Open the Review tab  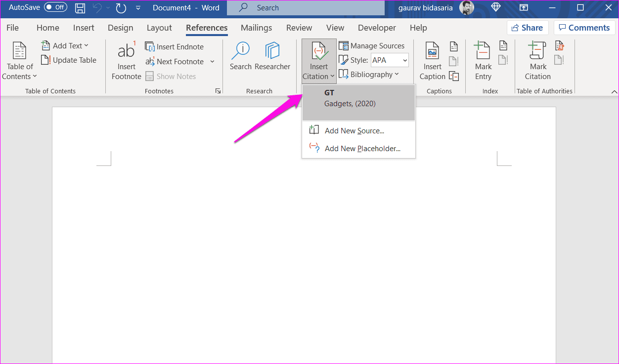click(x=299, y=28)
